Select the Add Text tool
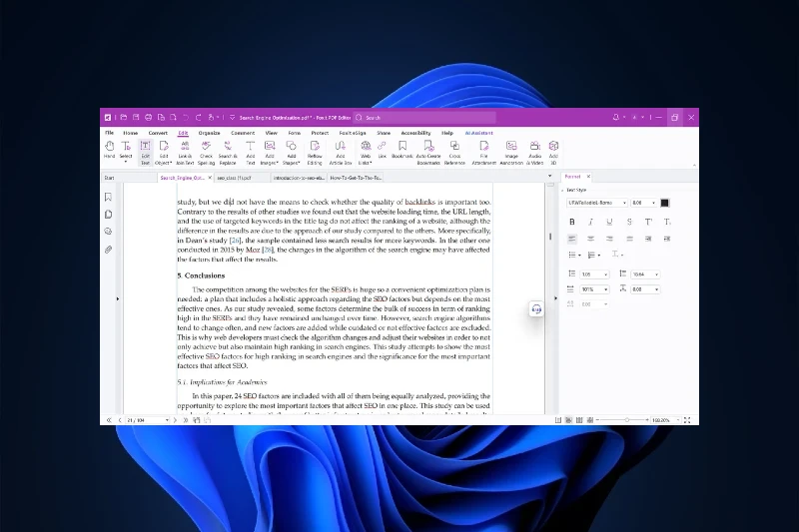This screenshot has height=532, width=799. pyautogui.click(x=251, y=153)
